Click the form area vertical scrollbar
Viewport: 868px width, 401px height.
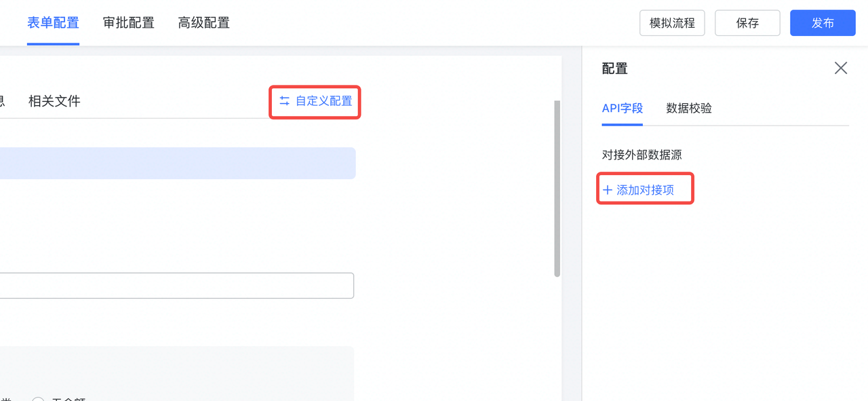pos(557,189)
